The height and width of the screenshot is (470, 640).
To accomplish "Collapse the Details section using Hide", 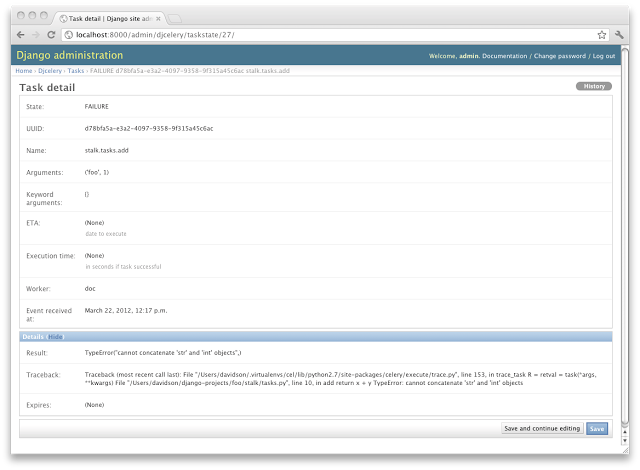I will click(x=55, y=337).
